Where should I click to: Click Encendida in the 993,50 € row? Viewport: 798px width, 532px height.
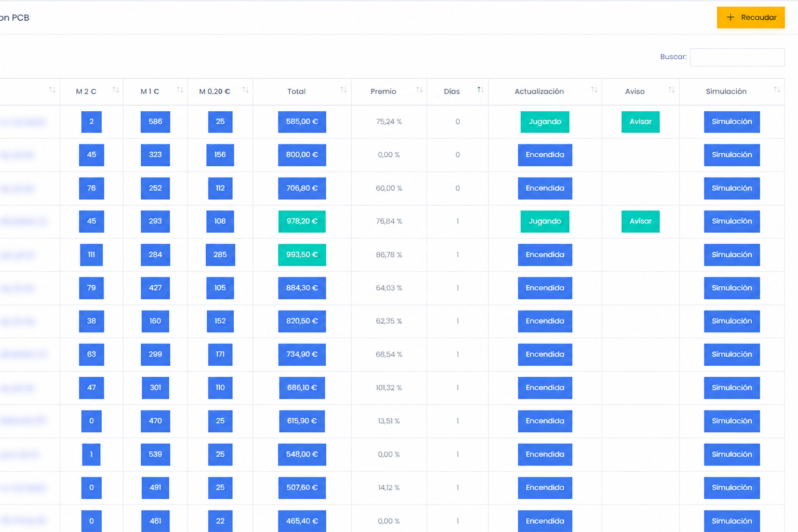pyautogui.click(x=545, y=255)
